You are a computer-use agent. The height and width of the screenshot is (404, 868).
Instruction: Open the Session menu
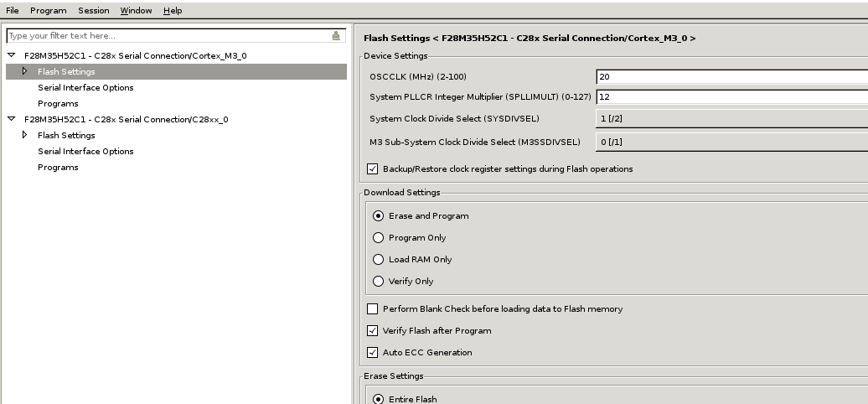(94, 11)
